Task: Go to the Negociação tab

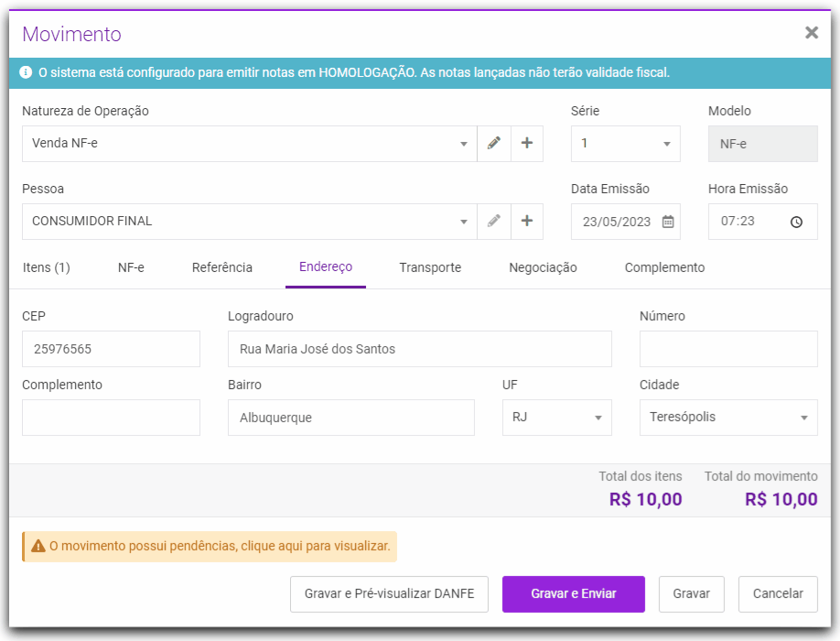Action: click(543, 268)
